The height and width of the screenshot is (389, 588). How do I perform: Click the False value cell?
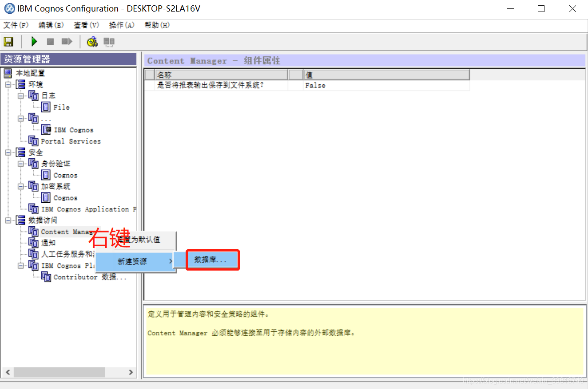pyautogui.click(x=386, y=85)
